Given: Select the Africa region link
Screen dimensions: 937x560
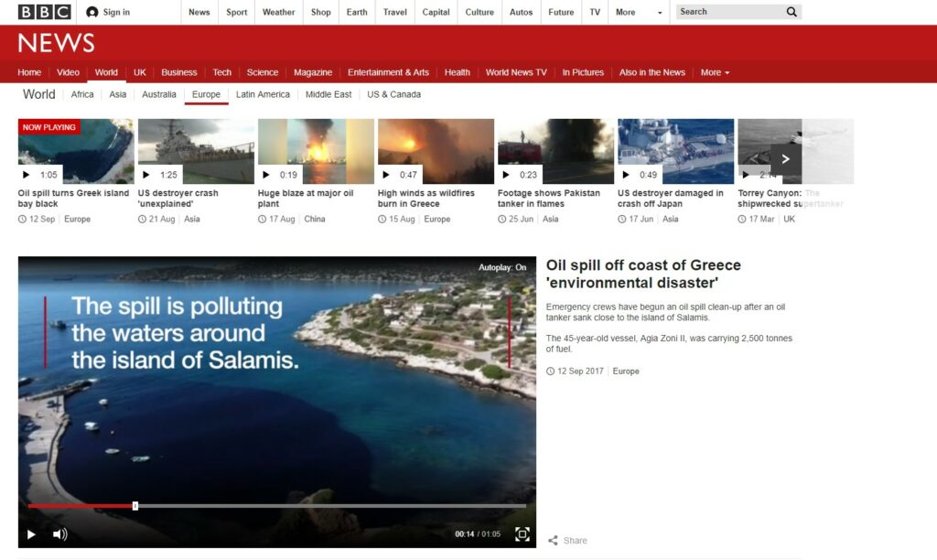Looking at the screenshot, I should [81, 94].
